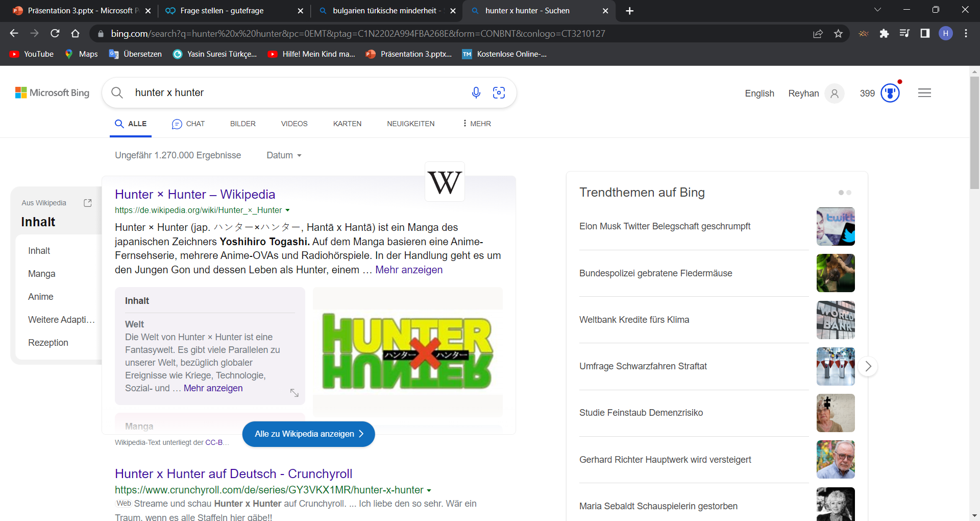This screenshot has width=980, height=521.
Task: Click the Hunter x Hunter logo image
Action: coord(407,351)
